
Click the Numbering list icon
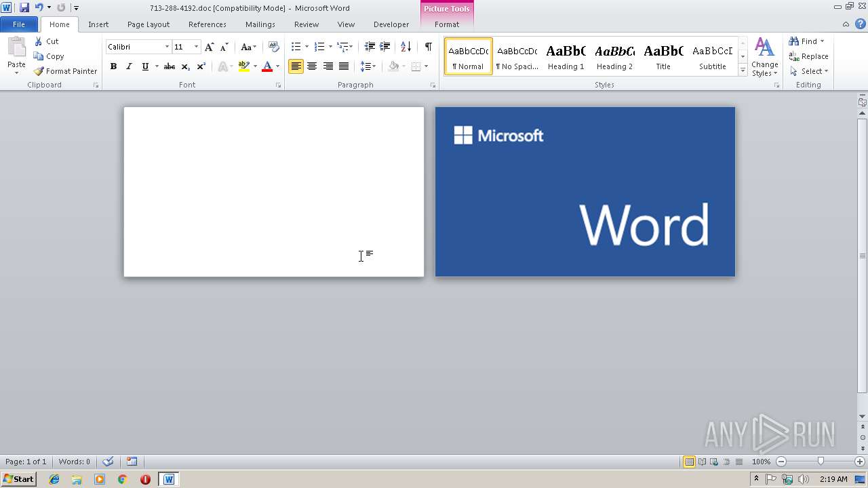(x=319, y=47)
